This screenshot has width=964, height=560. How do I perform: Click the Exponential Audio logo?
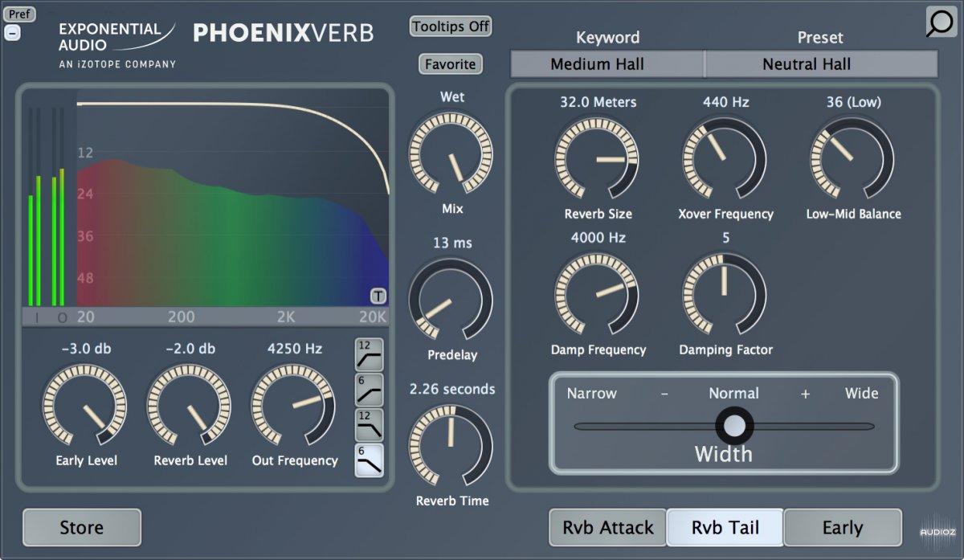click(x=117, y=45)
